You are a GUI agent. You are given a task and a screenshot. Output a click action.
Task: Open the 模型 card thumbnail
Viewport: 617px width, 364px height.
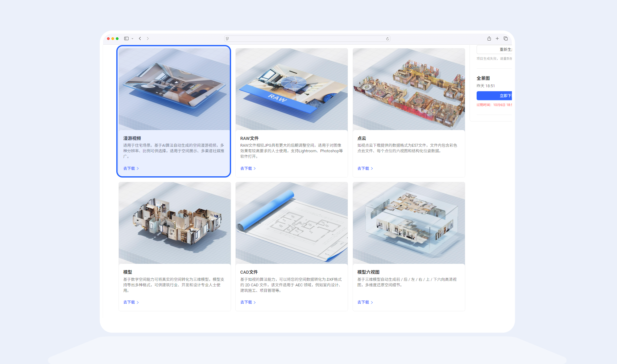click(175, 223)
